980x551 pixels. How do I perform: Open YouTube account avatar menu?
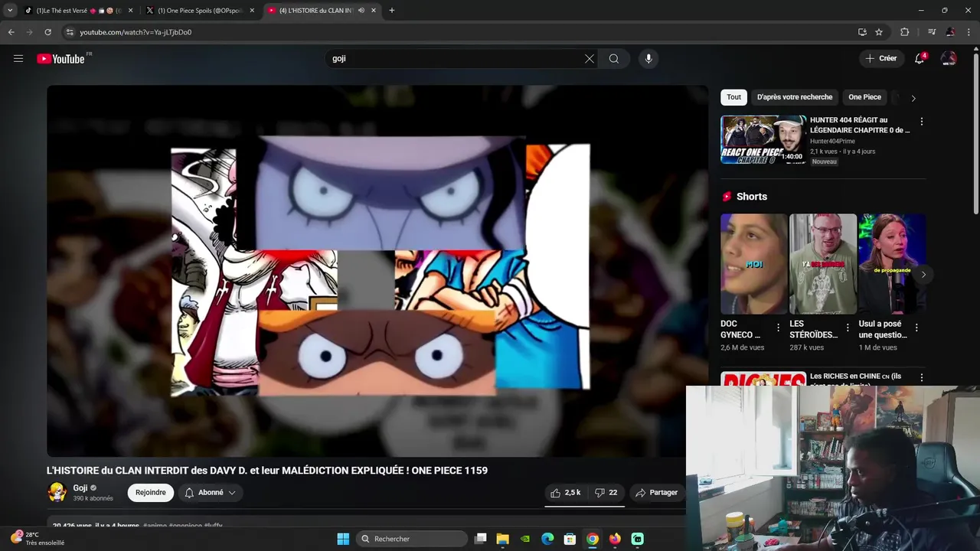(949, 58)
